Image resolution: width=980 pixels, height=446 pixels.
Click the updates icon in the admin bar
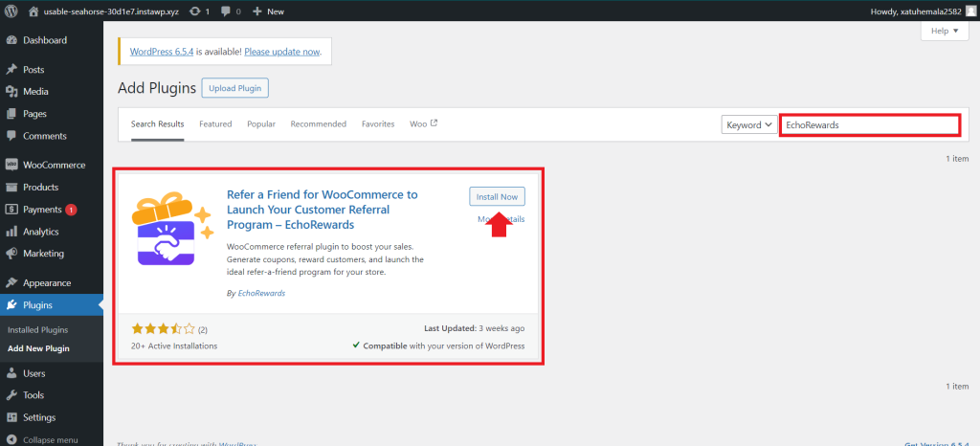pyautogui.click(x=195, y=11)
